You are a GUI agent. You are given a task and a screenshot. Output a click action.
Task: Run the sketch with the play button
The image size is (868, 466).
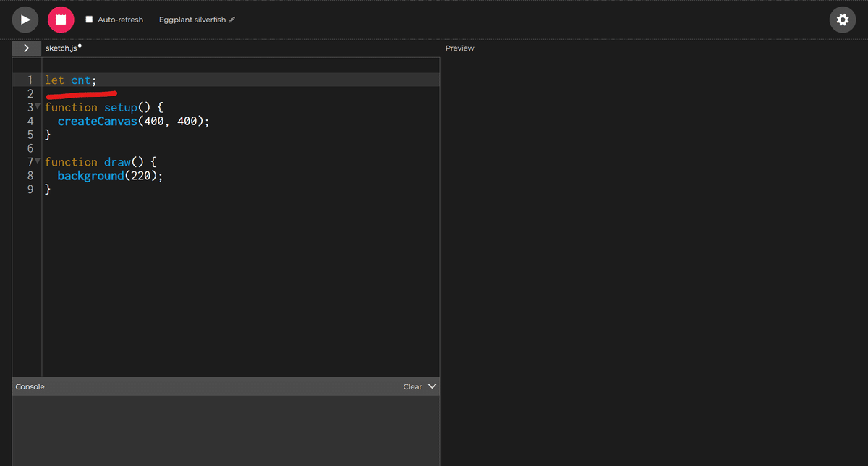pos(25,20)
